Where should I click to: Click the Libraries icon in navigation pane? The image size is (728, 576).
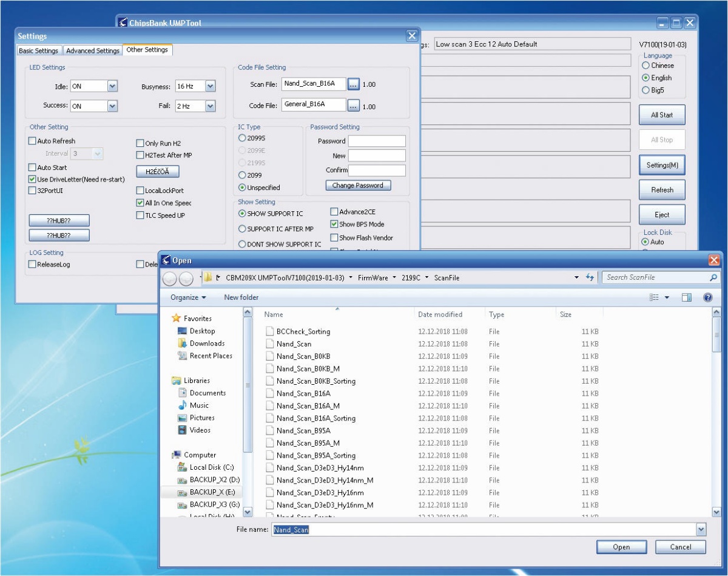[177, 381]
